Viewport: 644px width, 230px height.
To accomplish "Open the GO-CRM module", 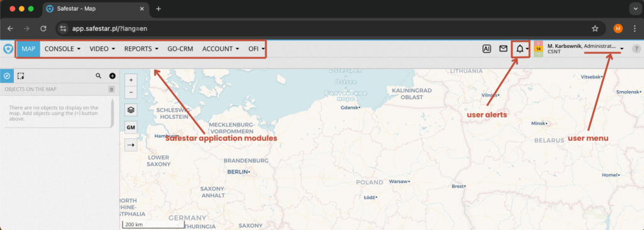I will 180,49.
